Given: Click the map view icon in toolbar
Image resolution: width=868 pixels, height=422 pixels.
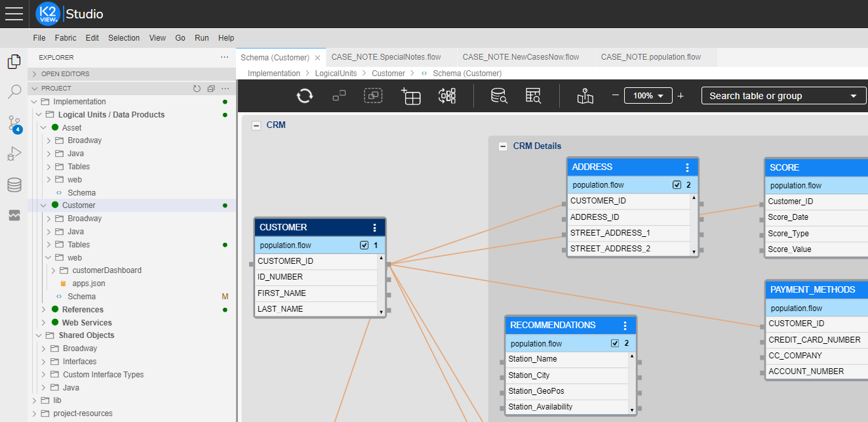Looking at the screenshot, I should coord(585,96).
